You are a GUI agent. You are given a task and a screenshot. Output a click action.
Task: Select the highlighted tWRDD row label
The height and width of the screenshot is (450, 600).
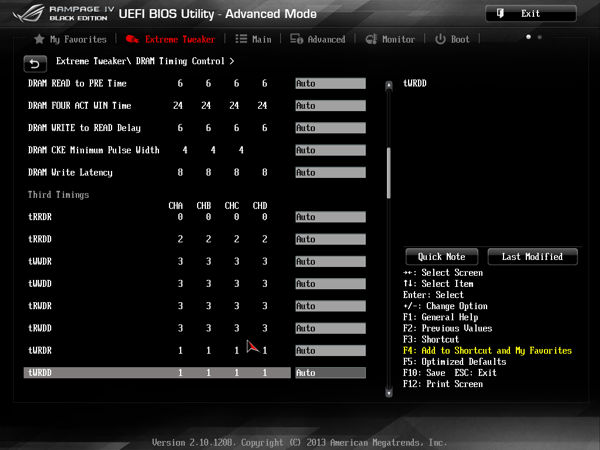(40, 373)
